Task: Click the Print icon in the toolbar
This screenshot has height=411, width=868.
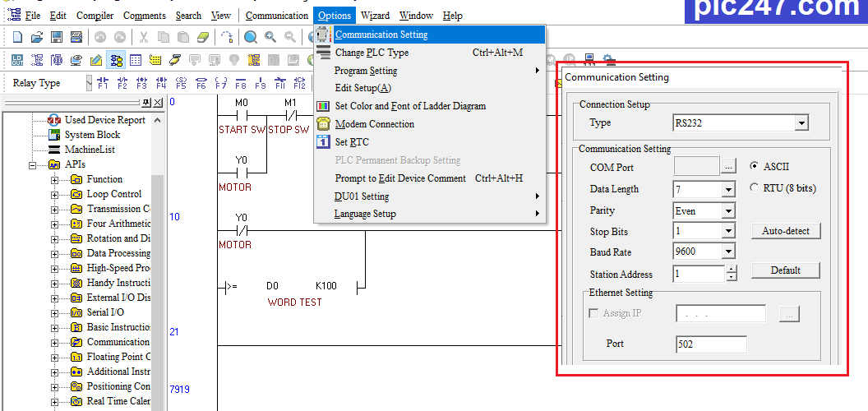Action: [x=76, y=37]
